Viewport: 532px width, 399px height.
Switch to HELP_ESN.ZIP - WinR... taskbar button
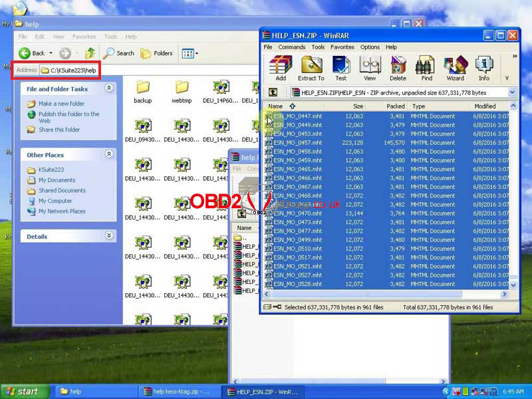[x=264, y=392]
